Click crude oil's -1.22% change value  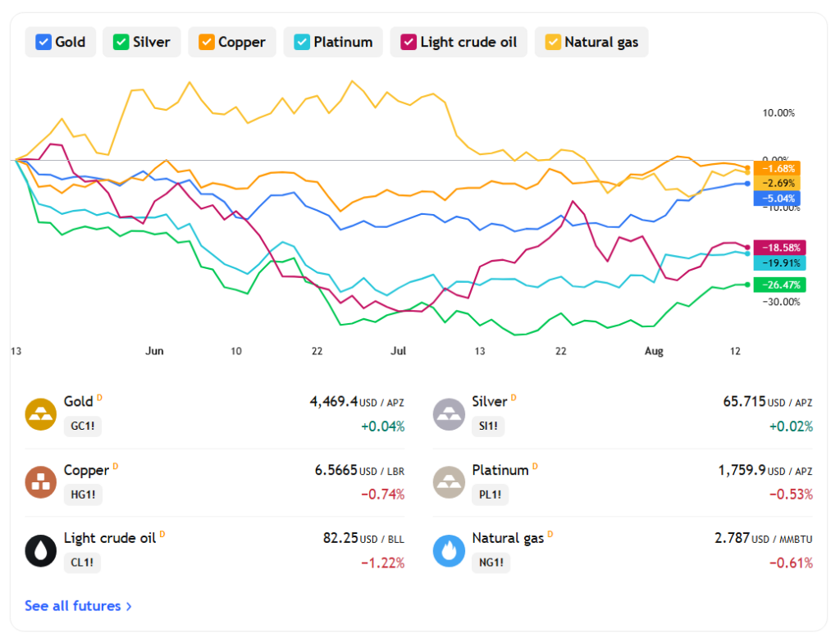[382, 563]
